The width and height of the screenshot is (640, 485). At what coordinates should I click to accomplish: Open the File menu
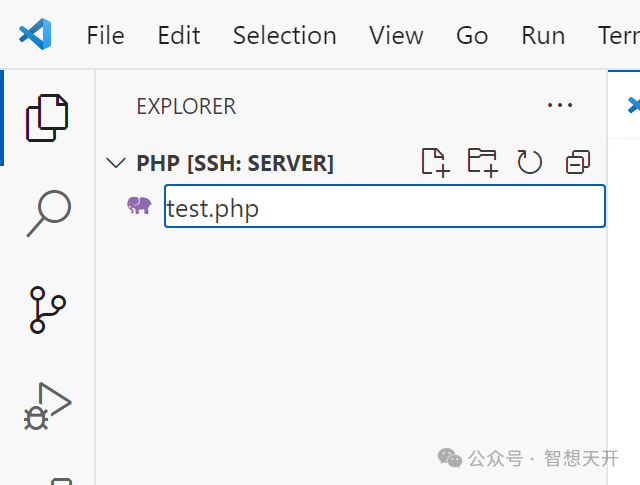pyautogui.click(x=105, y=36)
